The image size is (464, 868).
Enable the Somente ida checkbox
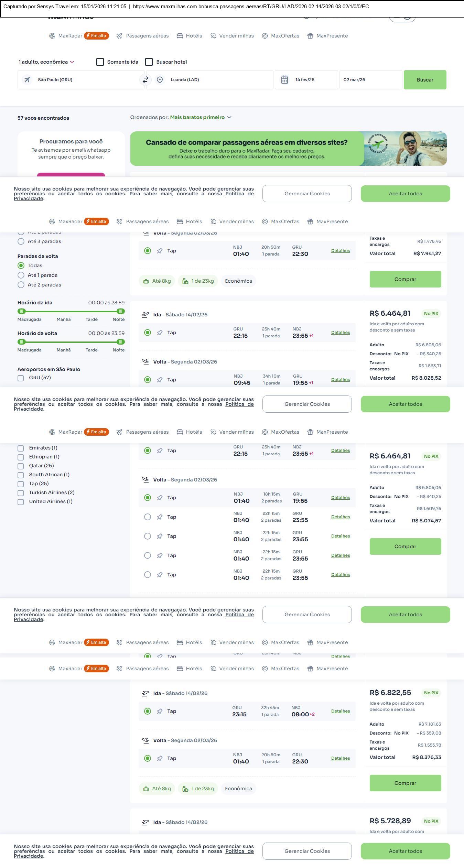tap(100, 62)
